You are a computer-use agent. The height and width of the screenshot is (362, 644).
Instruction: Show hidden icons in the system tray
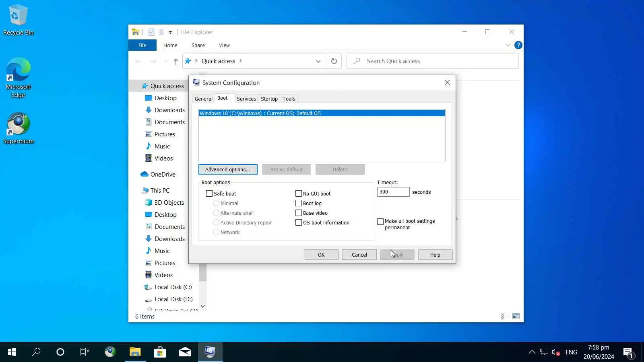coord(532,352)
